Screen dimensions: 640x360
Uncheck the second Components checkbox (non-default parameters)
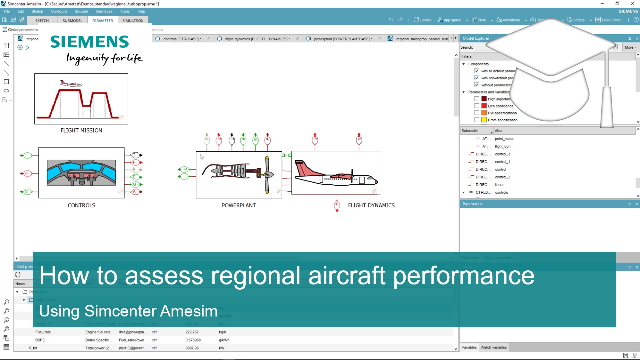point(476,78)
